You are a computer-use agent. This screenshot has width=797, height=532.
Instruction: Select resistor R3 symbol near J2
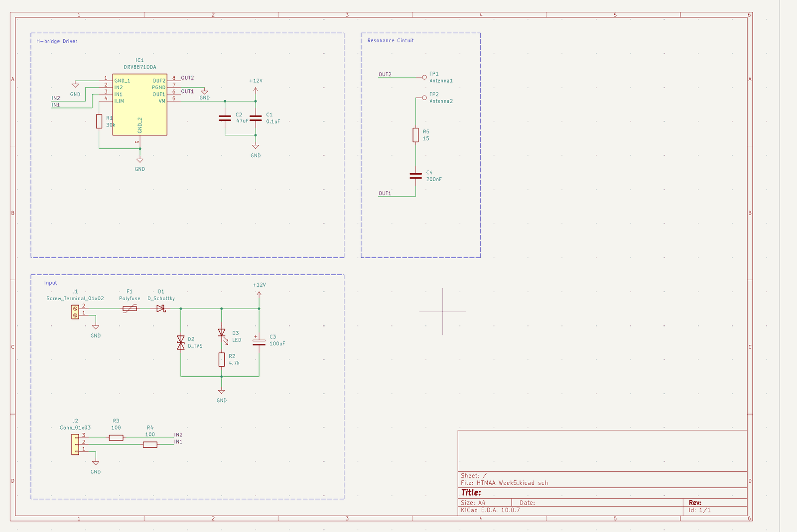(x=116, y=438)
